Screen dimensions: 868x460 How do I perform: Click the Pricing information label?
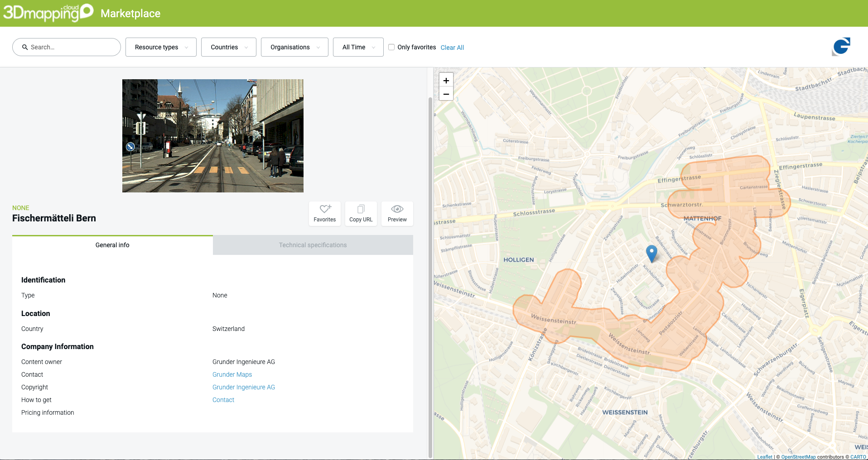[48, 412]
